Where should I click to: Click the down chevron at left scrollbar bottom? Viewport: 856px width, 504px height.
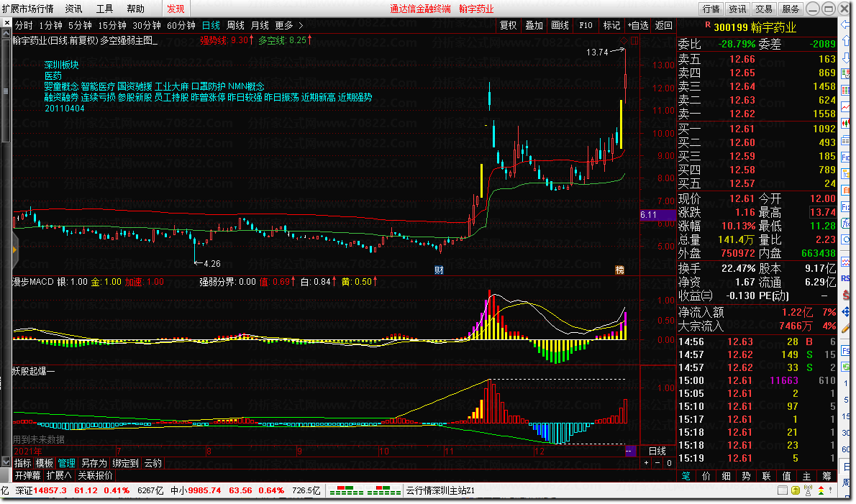pos(6,462)
